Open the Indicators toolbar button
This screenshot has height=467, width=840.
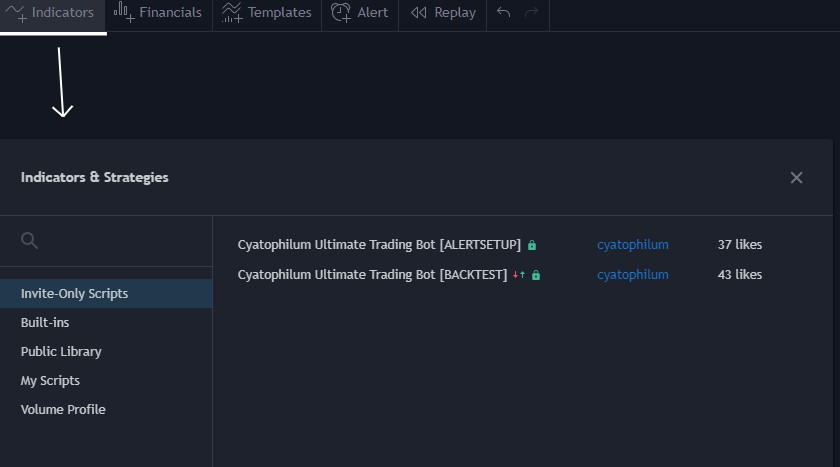pos(52,13)
